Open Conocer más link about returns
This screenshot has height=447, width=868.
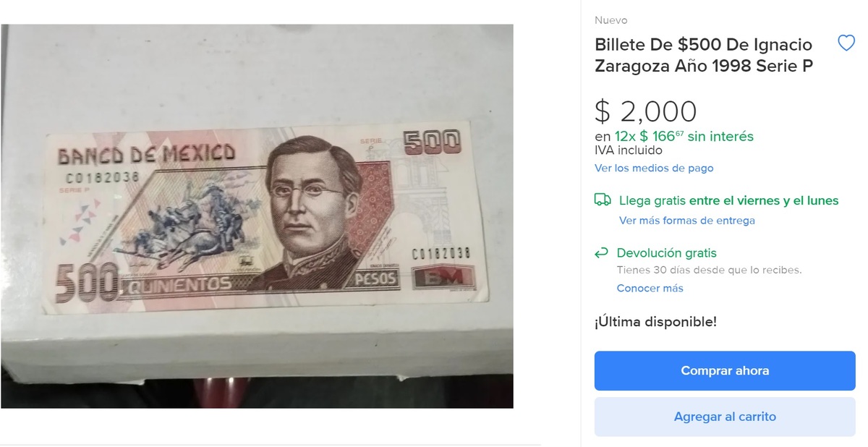pos(650,288)
